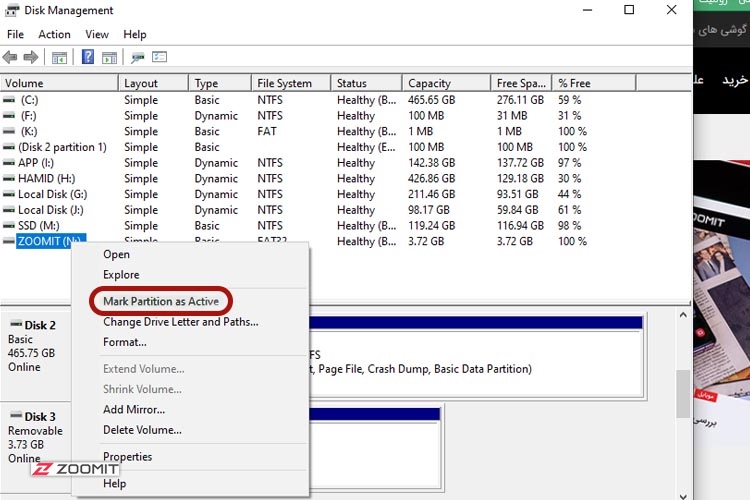Open the Action menu

(x=54, y=34)
